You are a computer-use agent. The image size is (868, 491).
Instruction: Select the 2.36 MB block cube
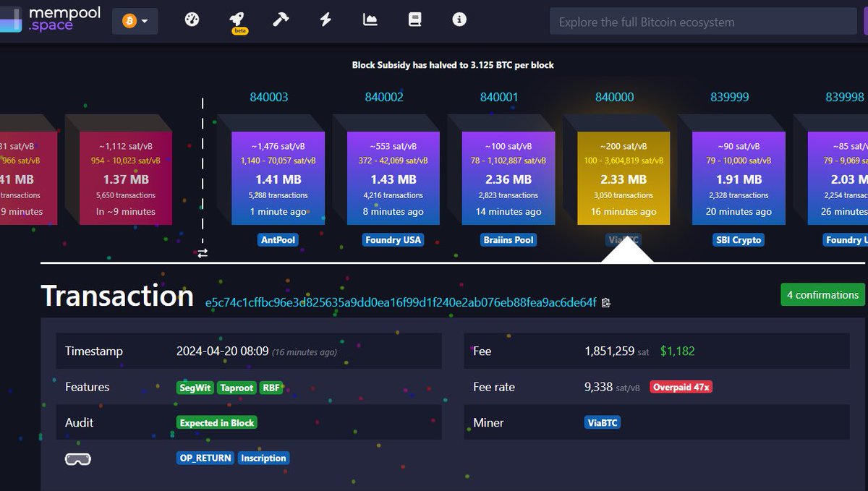click(x=509, y=178)
